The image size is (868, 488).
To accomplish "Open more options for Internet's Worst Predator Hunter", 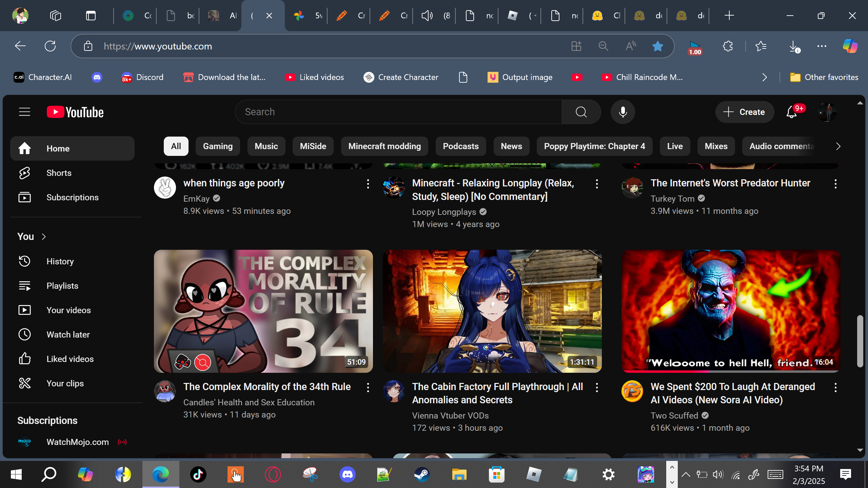I will click(835, 184).
